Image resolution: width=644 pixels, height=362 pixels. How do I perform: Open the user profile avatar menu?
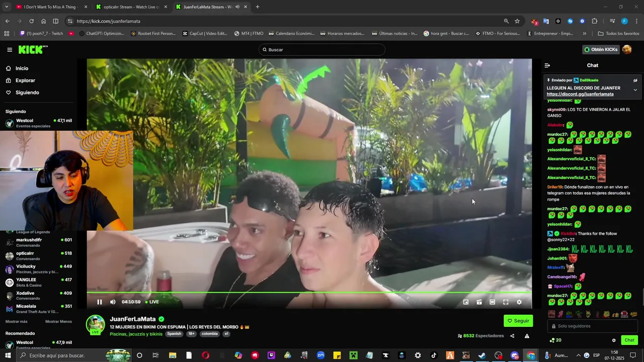(627, 49)
